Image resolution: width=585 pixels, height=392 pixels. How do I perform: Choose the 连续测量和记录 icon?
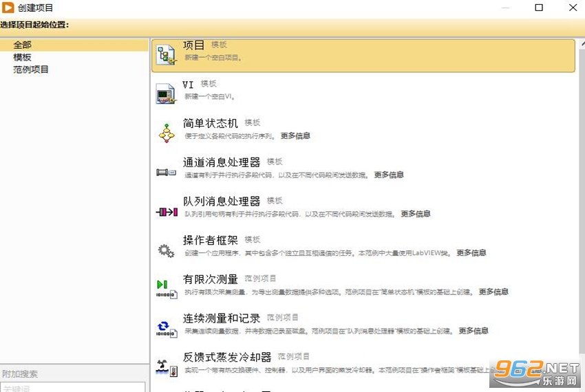tap(167, 329)
